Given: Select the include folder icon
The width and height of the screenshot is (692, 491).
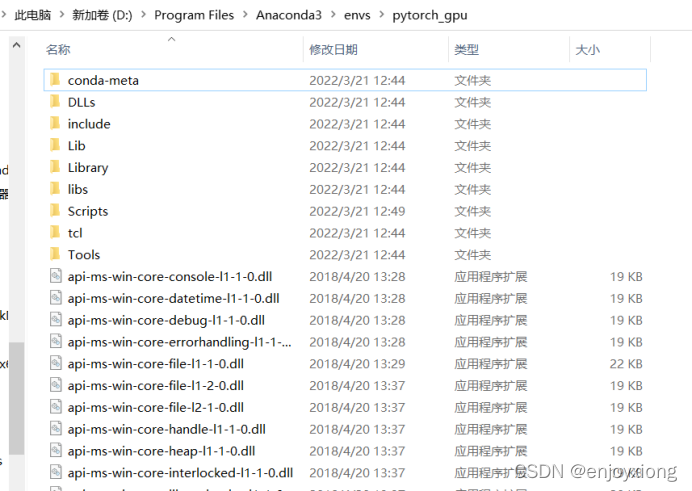Looking at the screenshot, I should [x=55, y=124].
